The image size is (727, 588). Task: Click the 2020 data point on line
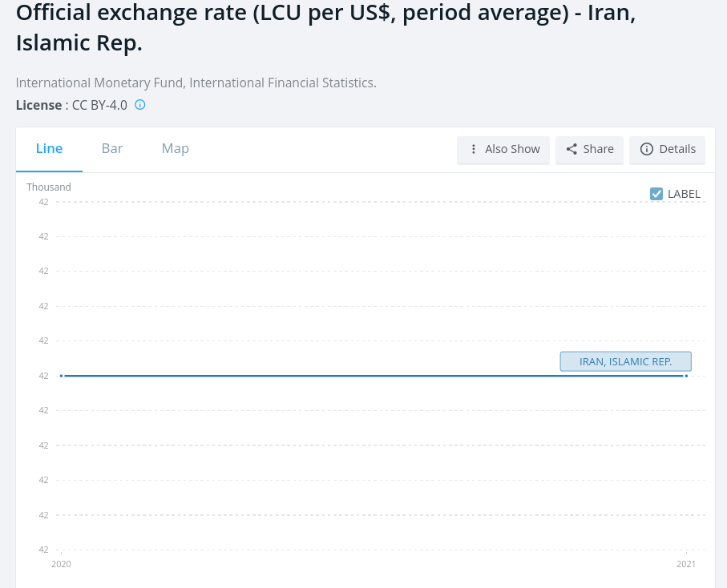[61, 376]
